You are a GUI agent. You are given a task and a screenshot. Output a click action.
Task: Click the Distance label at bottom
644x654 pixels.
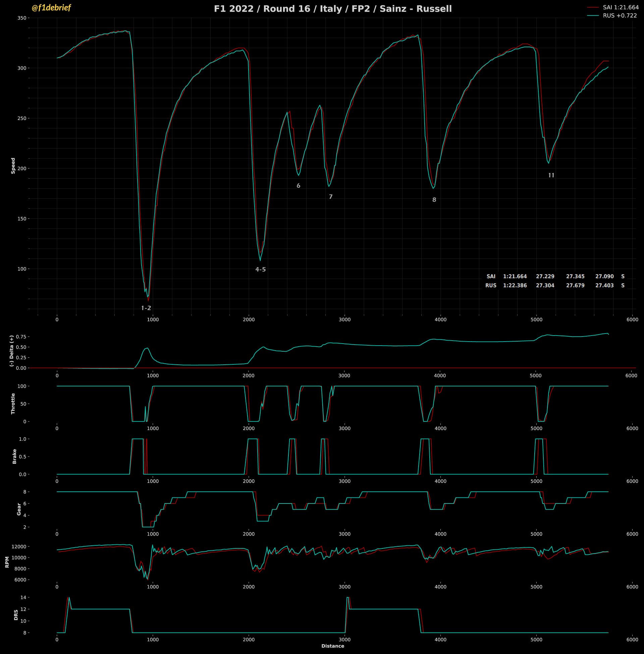(x=332, y=646)
